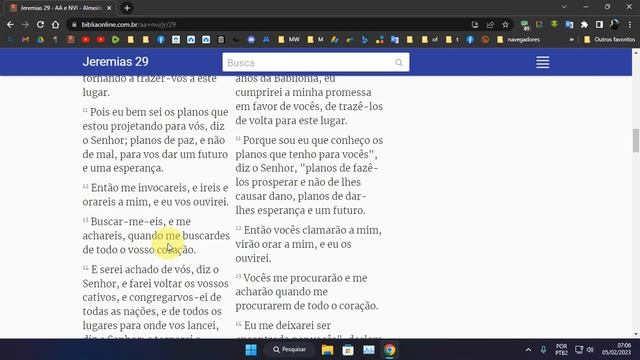Viewport: 640px width, 360px height.
Task: Open the Windows Start menu
Action: pyautogui.click(x=251, y=350)
